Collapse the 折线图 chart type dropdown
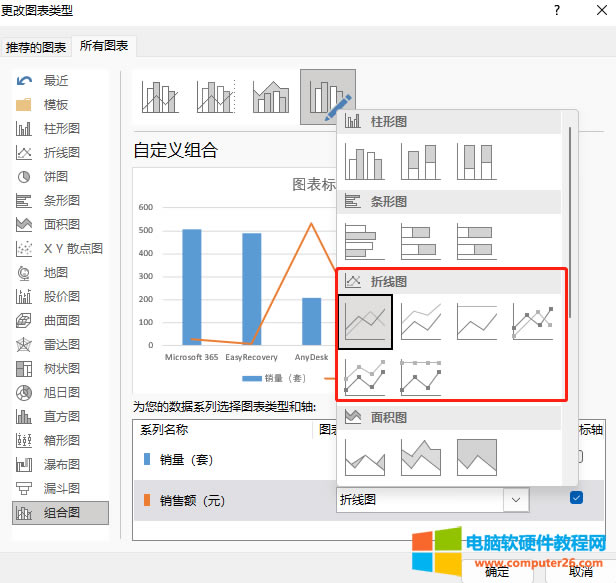 [516, 499]
